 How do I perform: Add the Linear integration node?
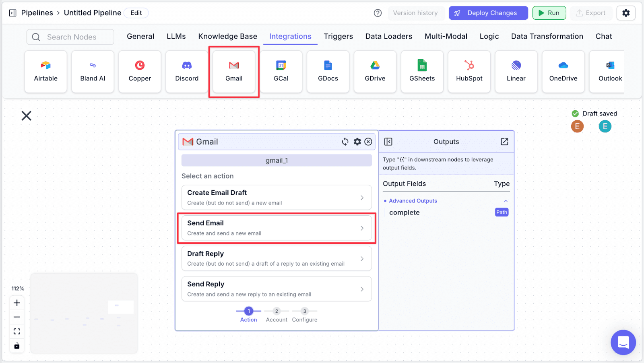point(516,72)
